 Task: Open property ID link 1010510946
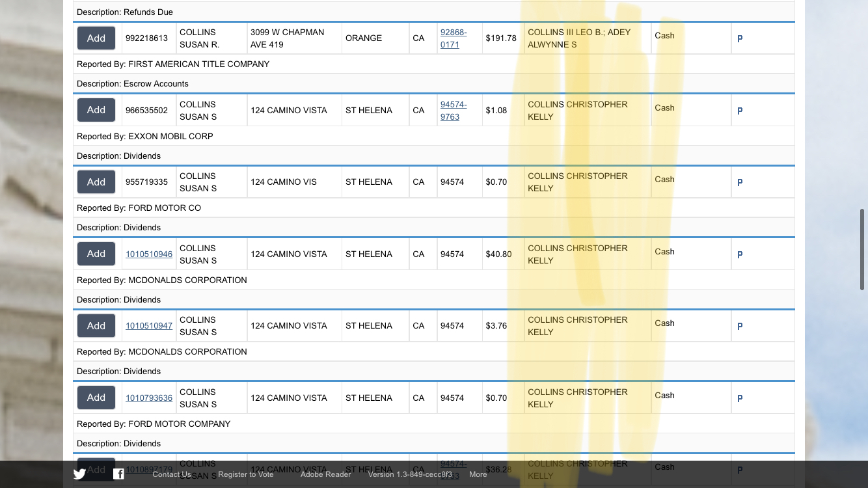pos(149,254)
